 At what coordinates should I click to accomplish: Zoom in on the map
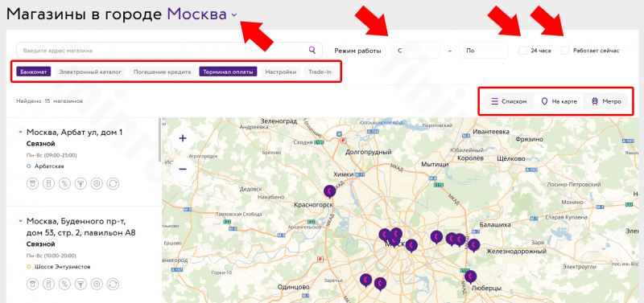click(183, 138)
